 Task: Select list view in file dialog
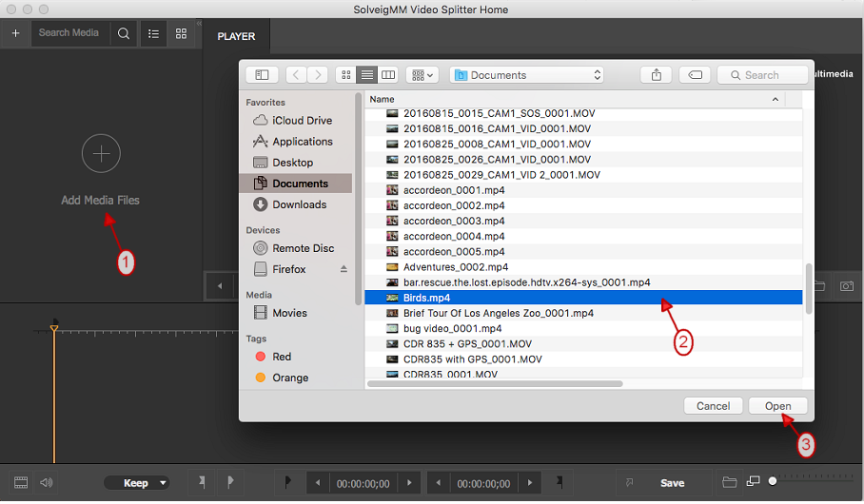point(367,75)
